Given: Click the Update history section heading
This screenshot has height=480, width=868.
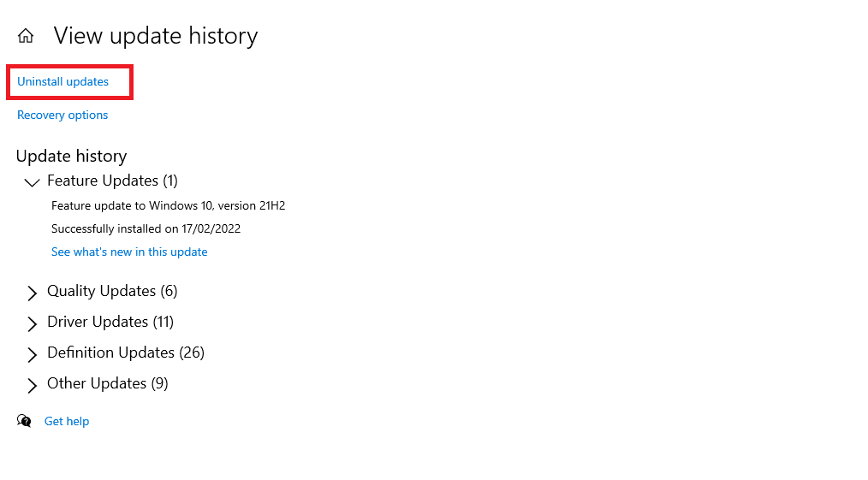Looking at the screenshot, I should click(71, 156).
